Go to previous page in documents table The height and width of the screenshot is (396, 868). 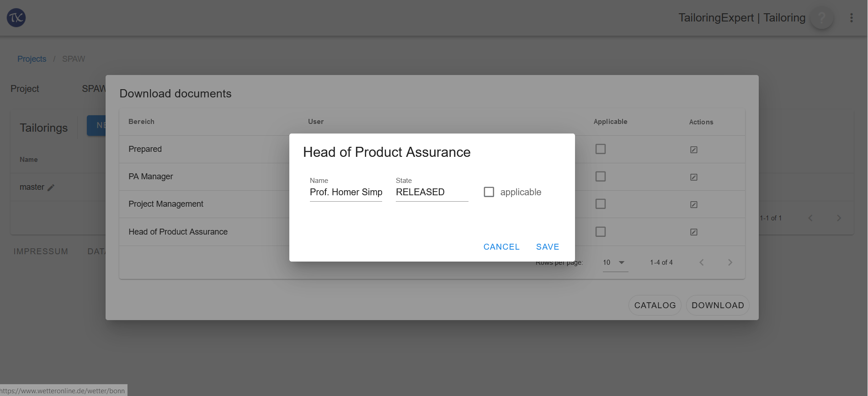click(x=702, y=262)
